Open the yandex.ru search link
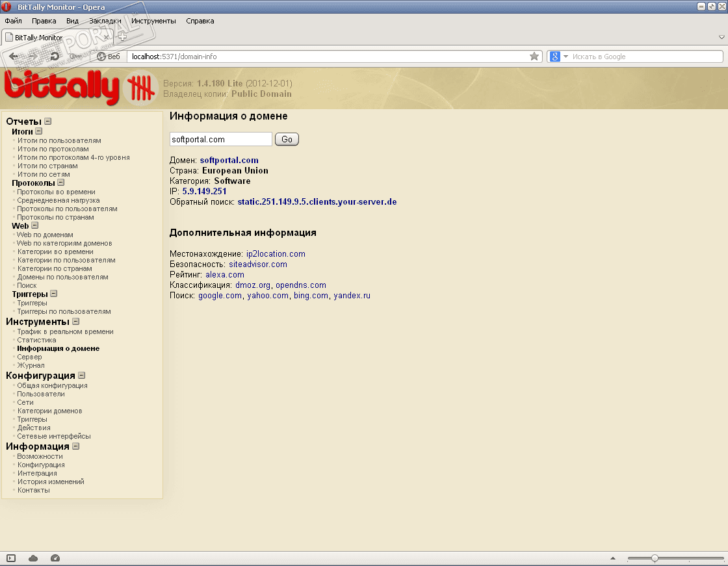This screenshot has height=566, width=728. point(352,296)
